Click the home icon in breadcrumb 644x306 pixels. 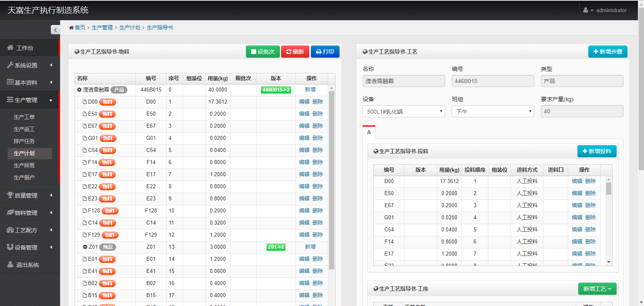point(71,27)
